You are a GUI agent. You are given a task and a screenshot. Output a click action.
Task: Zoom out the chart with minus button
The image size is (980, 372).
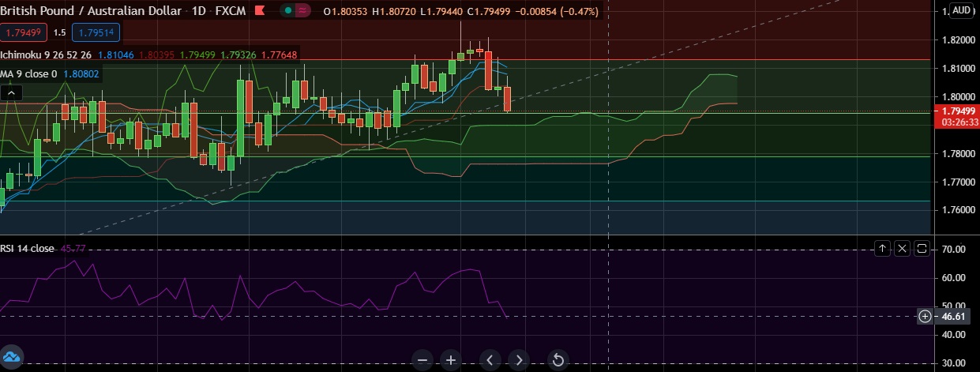pos(422,360)
